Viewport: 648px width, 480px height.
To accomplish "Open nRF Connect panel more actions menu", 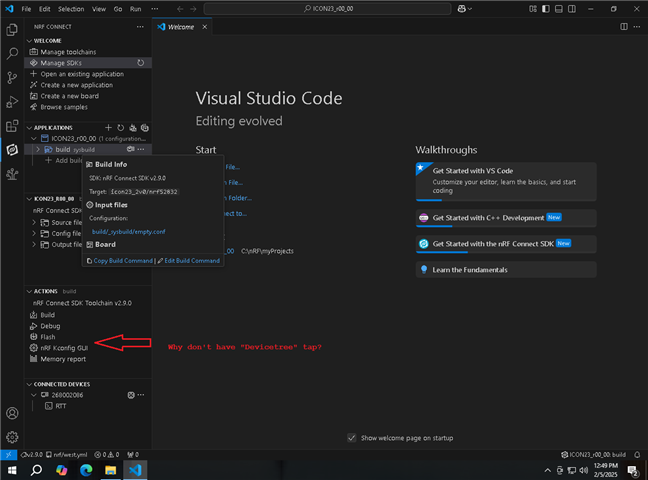I will click(140, 26).
